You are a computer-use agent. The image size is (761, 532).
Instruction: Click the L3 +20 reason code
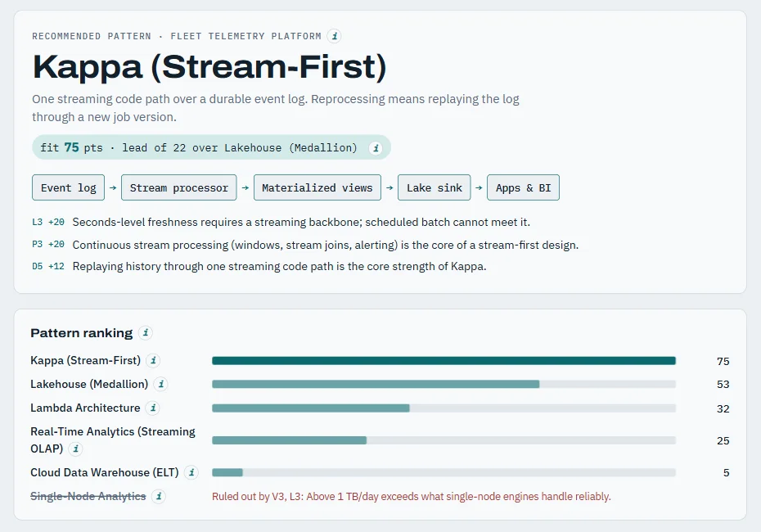click(x=48, y=222)
